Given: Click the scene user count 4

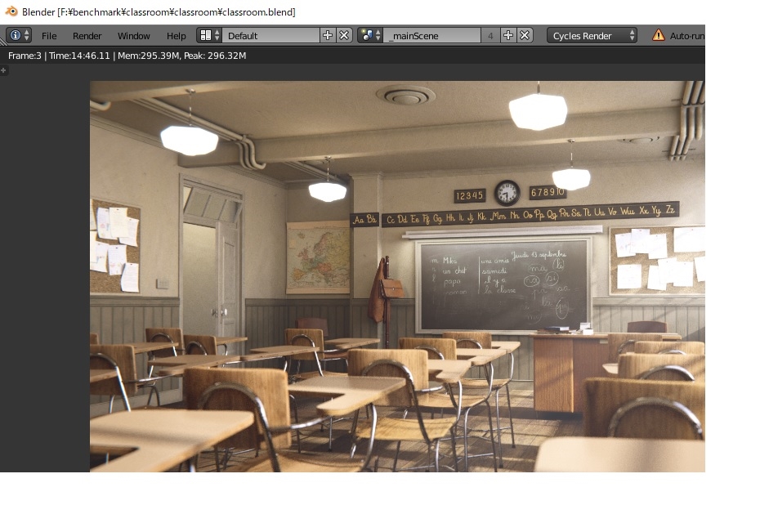Looking at the screenshot, I should tap(490, 35).
